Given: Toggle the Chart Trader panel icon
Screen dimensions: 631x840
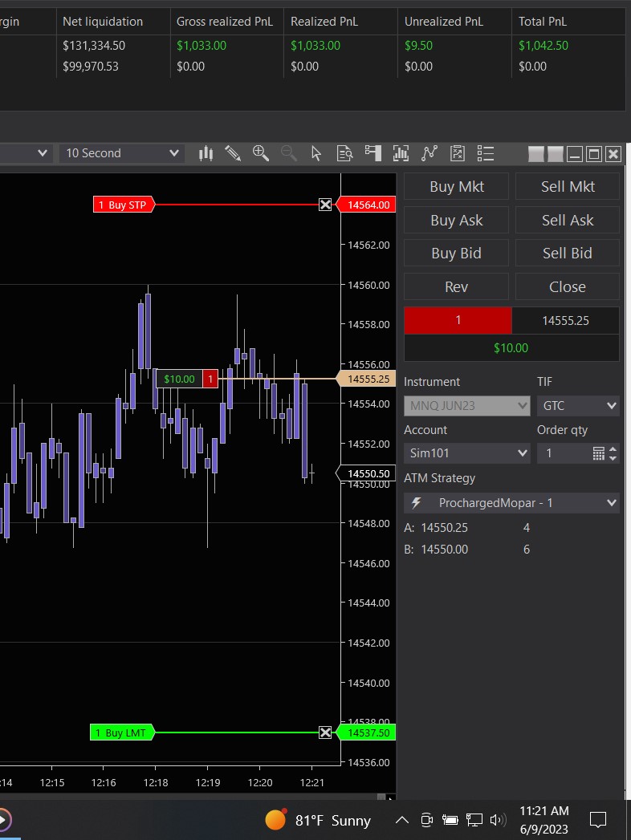Looking at the screenshot, I should [372, 153].
